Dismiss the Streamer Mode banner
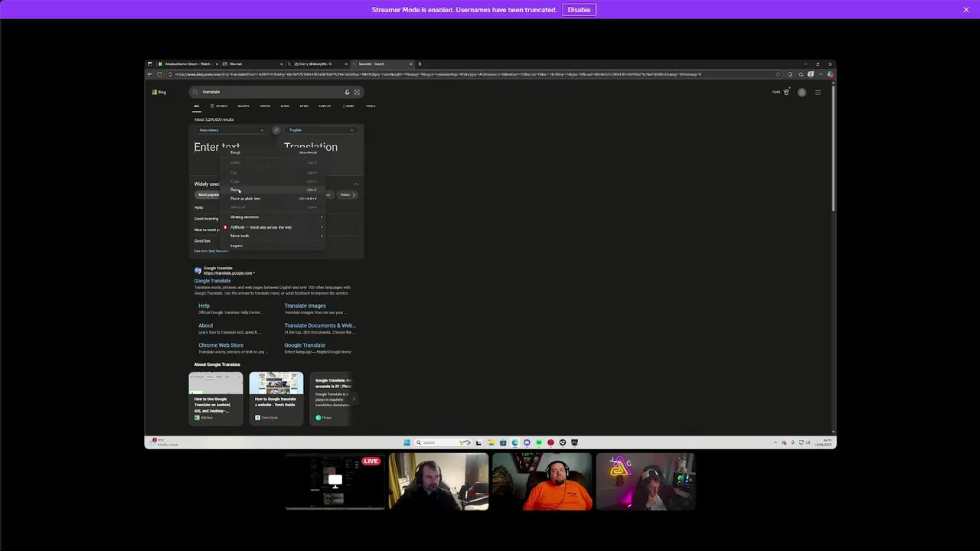Viewport: 980px width, 551px height. click(966, 10)
